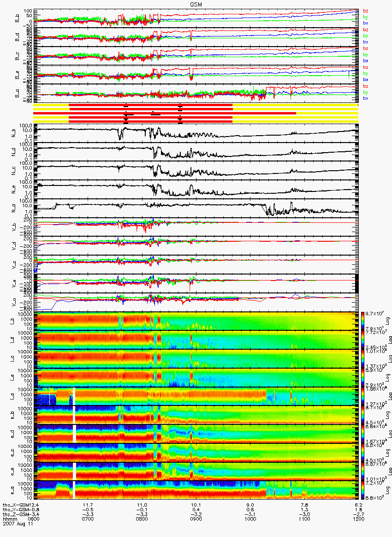392x537 pixels.
Task: Click the 0600 time axis label
Action: pyautogui.click(x=34, y=519)
